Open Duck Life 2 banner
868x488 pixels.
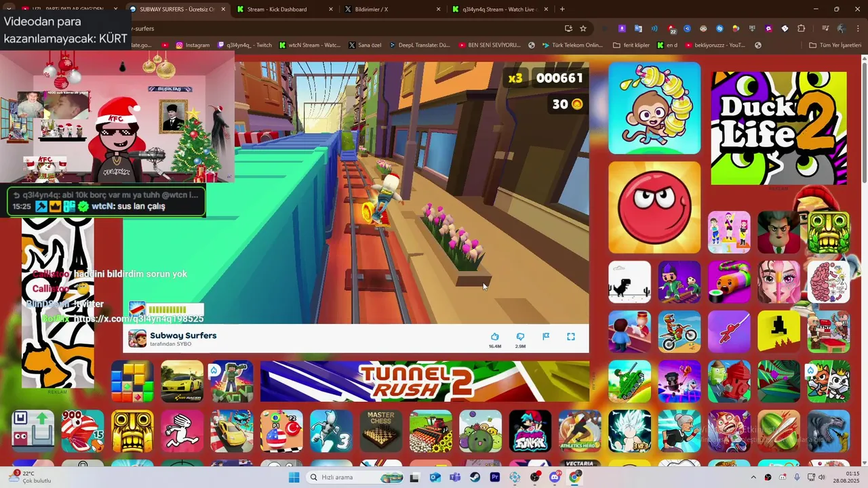[778, 128]
